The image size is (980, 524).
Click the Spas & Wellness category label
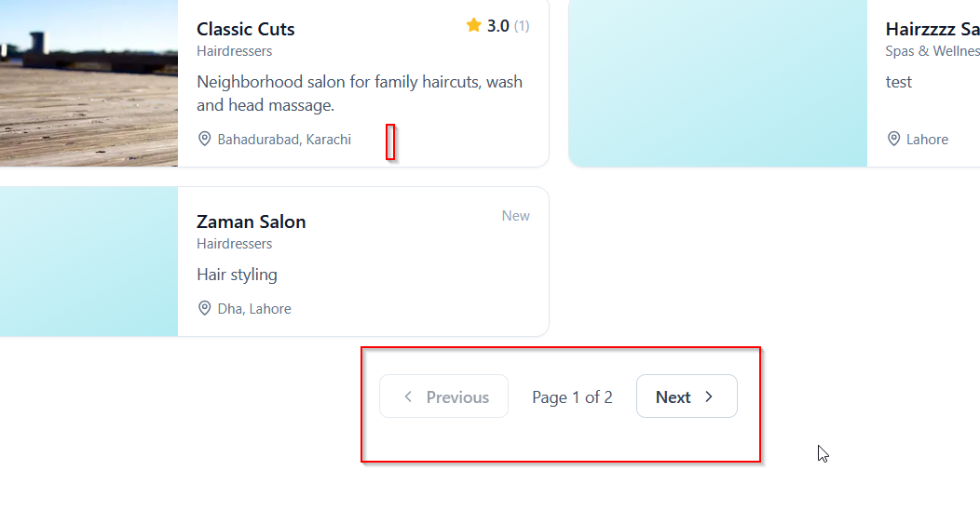[x=932, y=51]
